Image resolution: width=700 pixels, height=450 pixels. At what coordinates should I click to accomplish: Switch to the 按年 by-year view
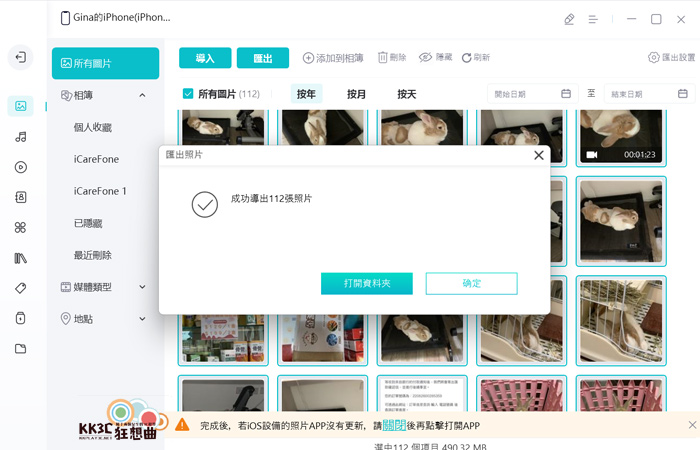tap(306, 94)
